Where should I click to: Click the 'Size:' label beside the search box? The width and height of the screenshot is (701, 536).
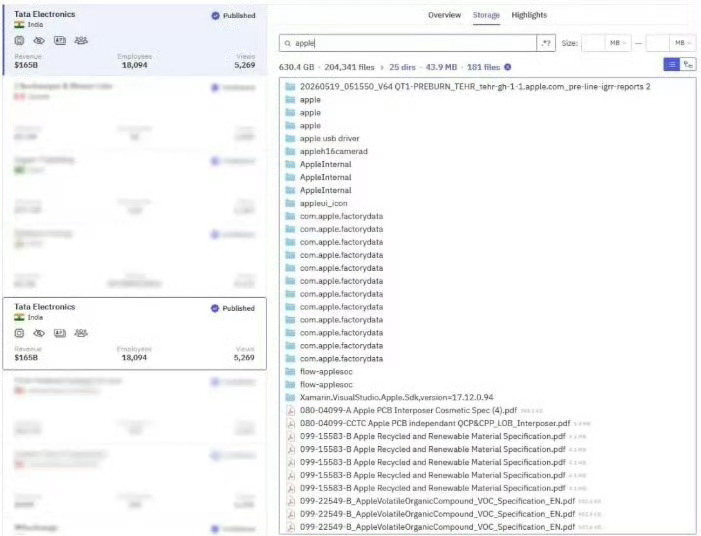tap(570, 43)
